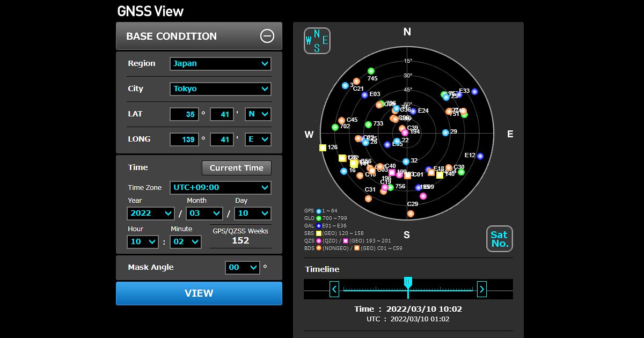Collapse the BASE CONDITION panel
Viewport: 644px width, 338px height.
coord(267,36)
